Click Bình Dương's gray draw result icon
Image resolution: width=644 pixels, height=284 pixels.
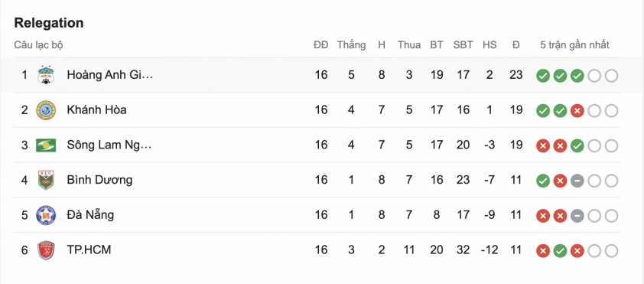(x=577, y=181)
